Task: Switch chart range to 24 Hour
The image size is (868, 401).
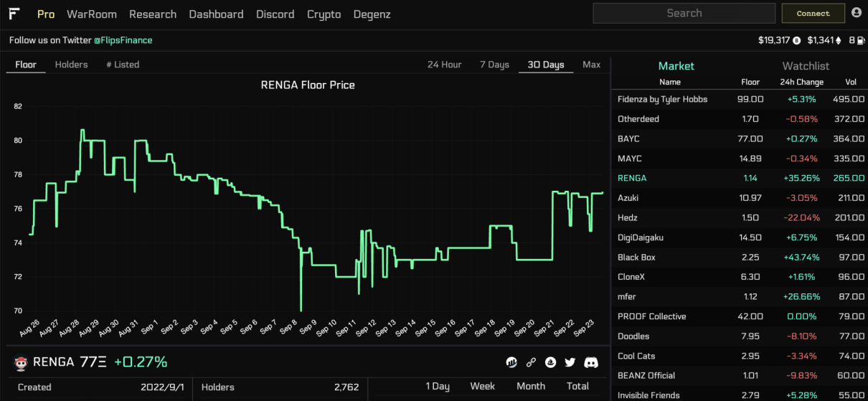Action: pyautogui.click(x=444, y=65)
